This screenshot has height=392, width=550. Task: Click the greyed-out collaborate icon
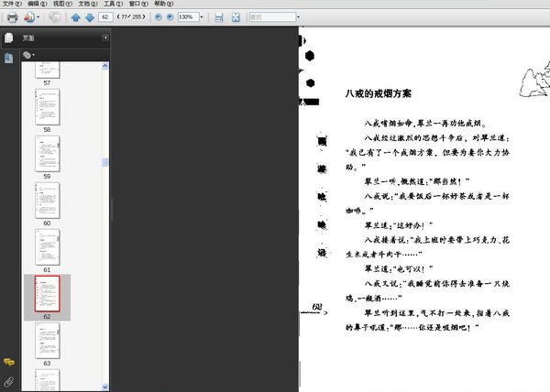click(54, 17)
